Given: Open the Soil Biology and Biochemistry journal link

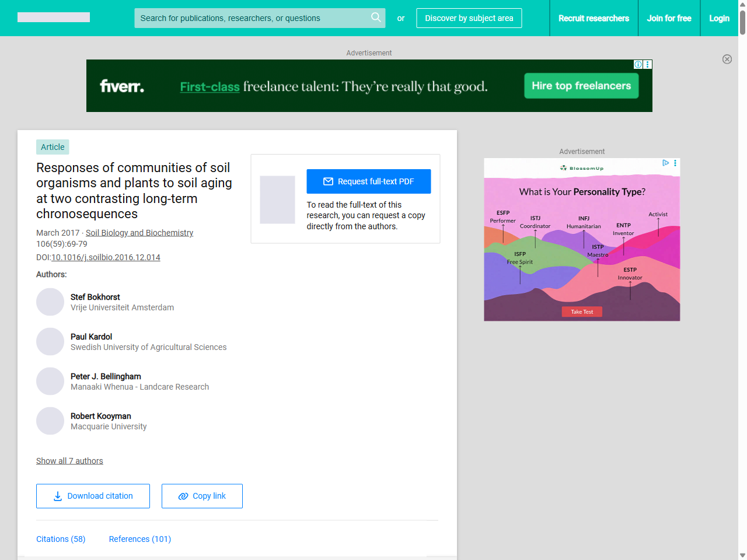Looking at the screenshot, I should coord(139,232).
